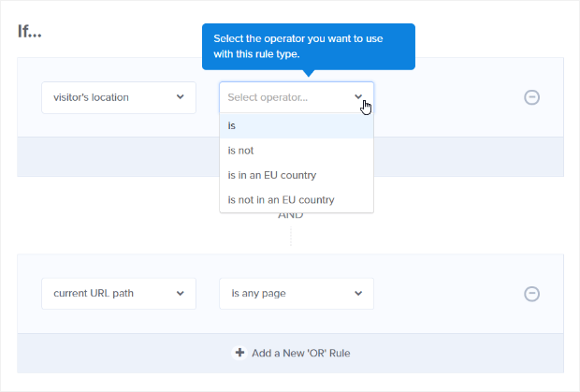Expand the 'is any page' operator dropdown

tap(296, 294)
